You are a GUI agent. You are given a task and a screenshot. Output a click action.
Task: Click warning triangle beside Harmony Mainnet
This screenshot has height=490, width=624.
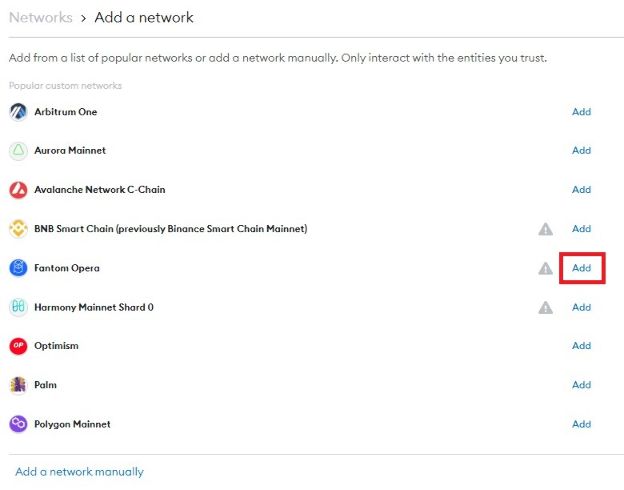(545, 307)
